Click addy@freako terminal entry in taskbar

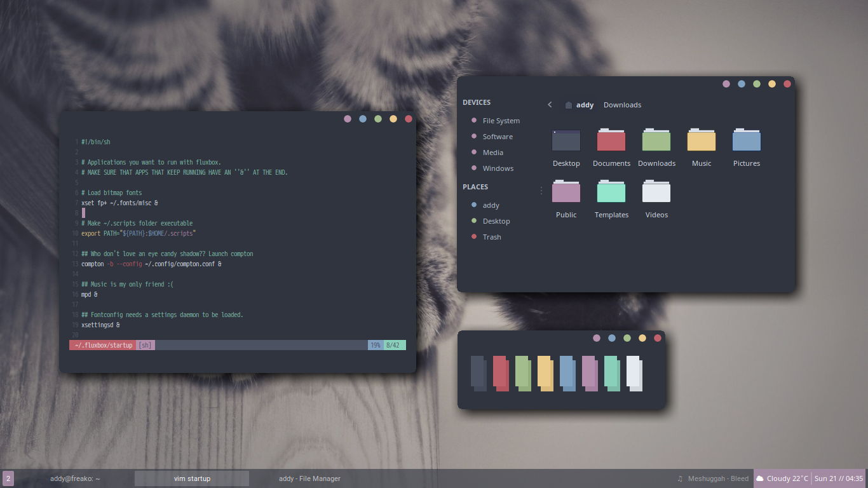74,478
